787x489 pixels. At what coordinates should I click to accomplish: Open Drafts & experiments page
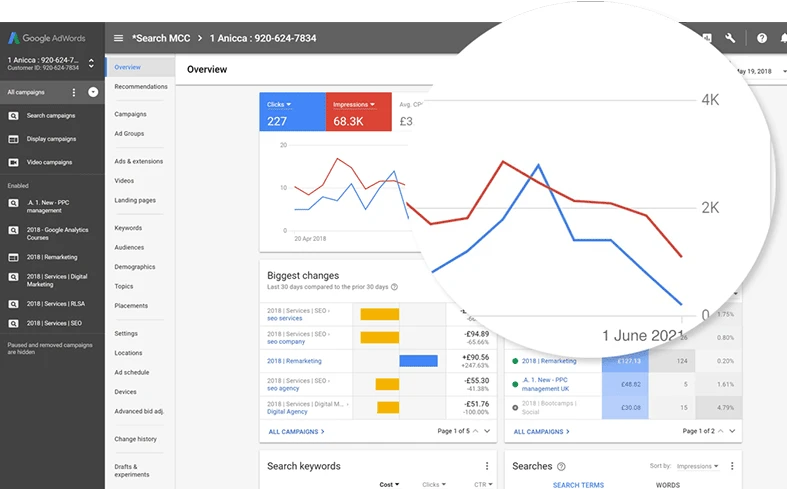click(132, 470)
